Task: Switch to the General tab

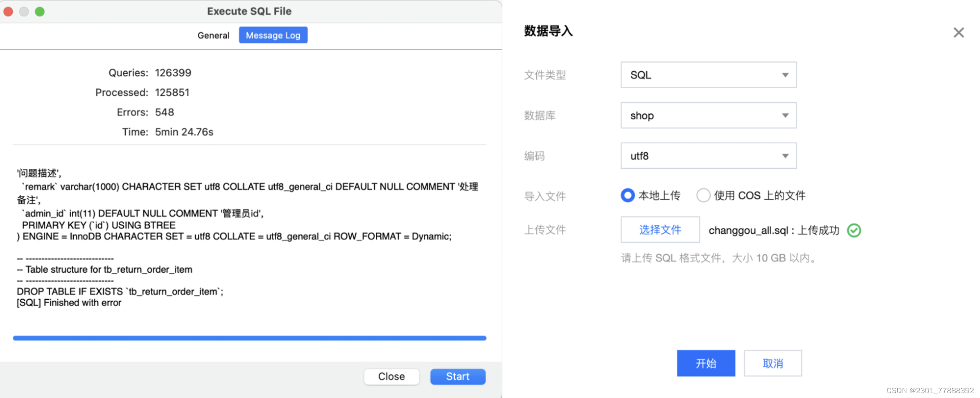Action: pos(213,35)
